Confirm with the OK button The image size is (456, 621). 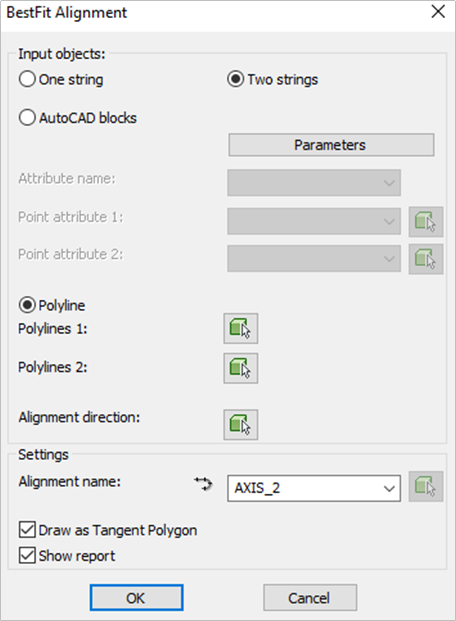[136, 598]
